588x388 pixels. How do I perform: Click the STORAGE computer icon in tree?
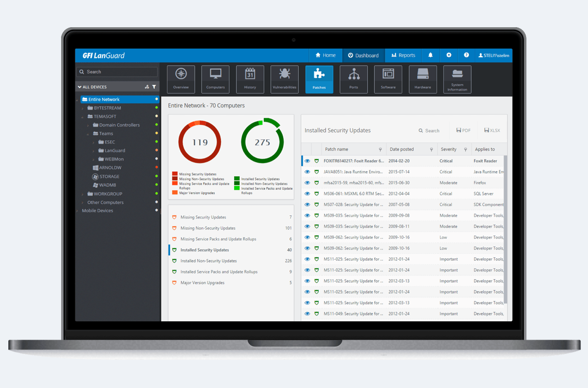click(95, 177)
